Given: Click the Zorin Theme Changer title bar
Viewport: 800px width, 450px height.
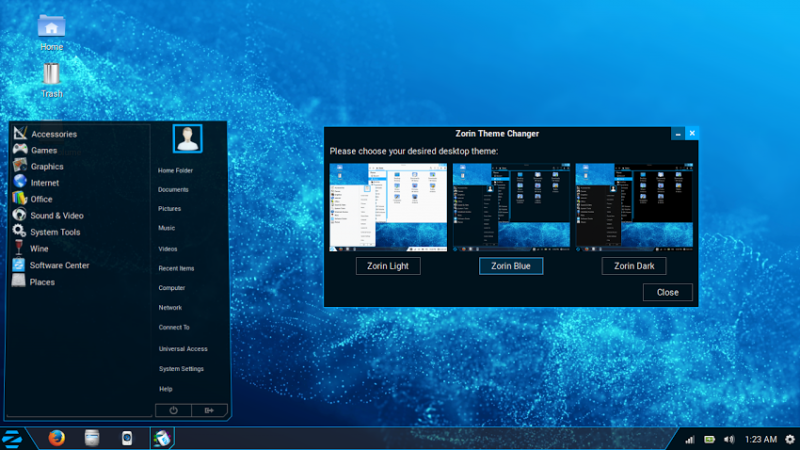Looking at the screenshot, I should point(497,134).
